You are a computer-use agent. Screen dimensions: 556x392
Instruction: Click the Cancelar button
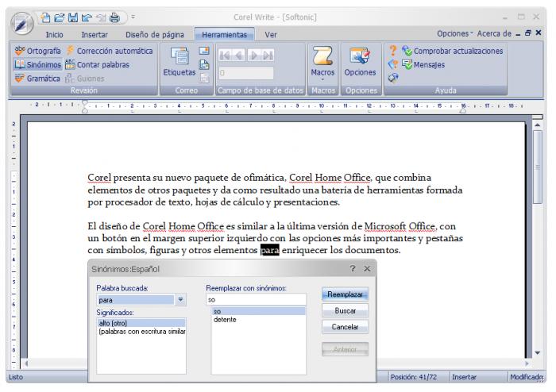(x=345, y=327)
